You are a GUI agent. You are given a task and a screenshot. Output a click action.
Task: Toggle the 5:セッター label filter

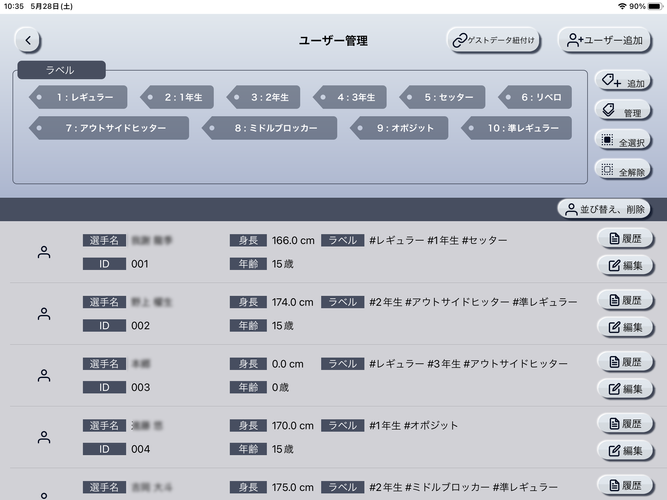click(x=442, y=98)
